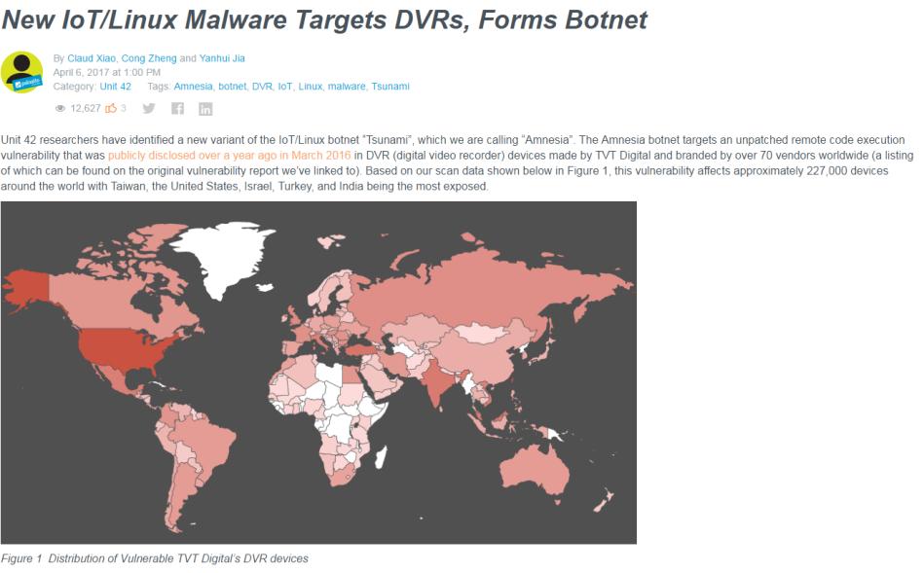924x573 pixels.
Task: Open author Cong Zheng's page
Action: (149, 58)
